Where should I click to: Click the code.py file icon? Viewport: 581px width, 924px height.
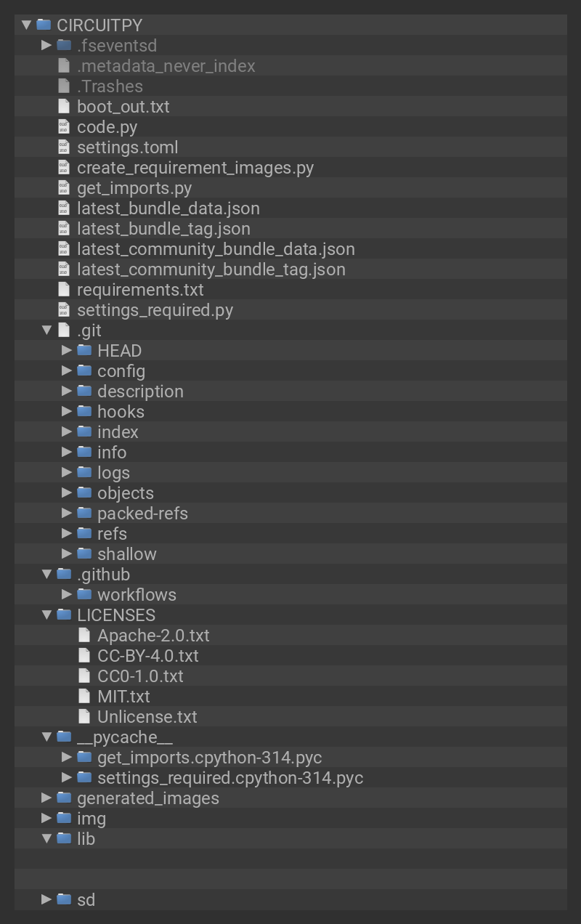[x=64, y=127]
